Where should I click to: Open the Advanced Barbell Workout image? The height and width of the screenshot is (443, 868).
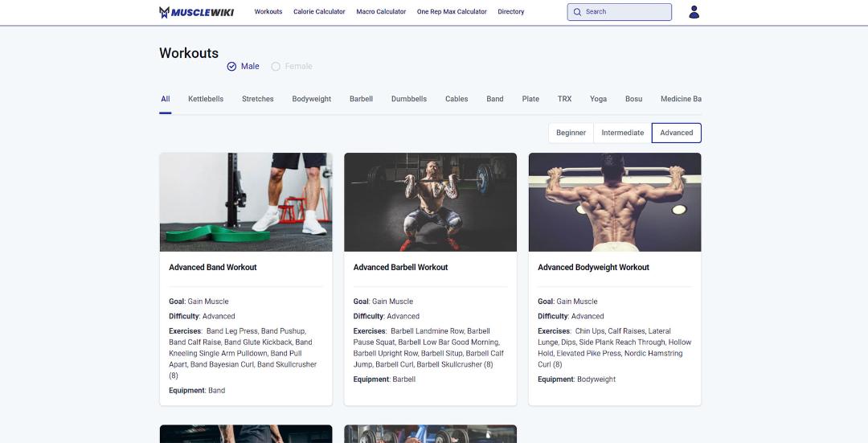coord(430,202)
